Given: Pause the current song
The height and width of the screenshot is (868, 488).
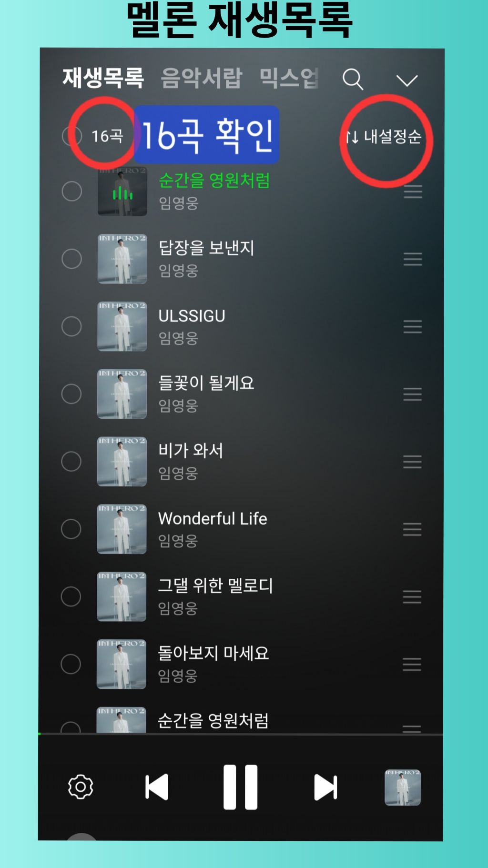Looking at the screenshot, I should (x=241, y=787).
